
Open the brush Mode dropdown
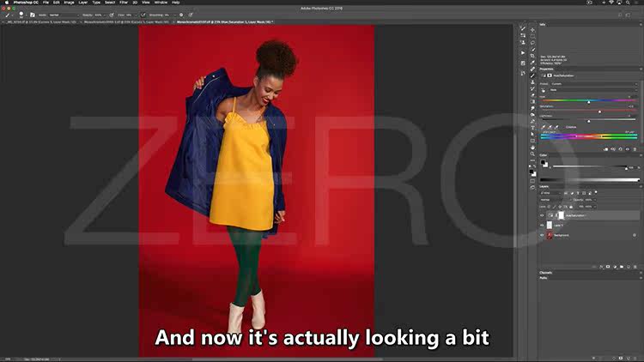(x=63, y=15)
